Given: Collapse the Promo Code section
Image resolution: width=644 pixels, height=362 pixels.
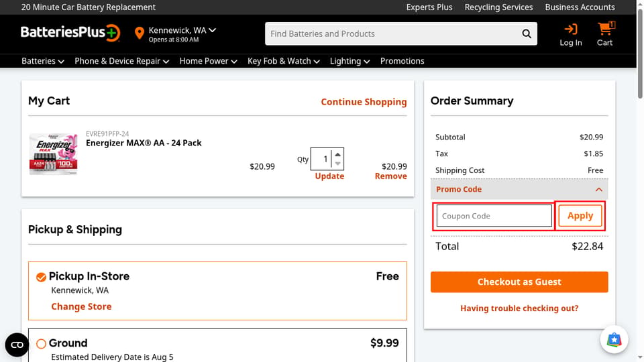Looking at the screenshot, I should tap(519, 189).
